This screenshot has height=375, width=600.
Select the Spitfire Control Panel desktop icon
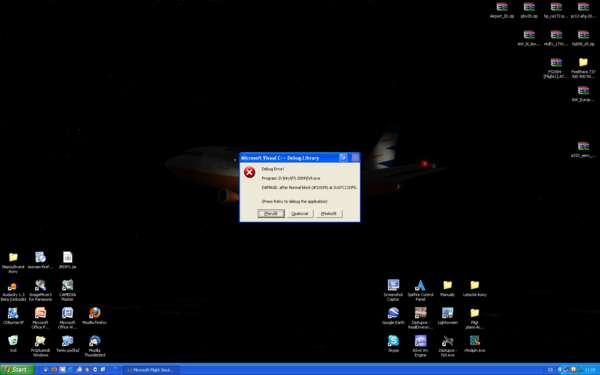pos(420,290)
